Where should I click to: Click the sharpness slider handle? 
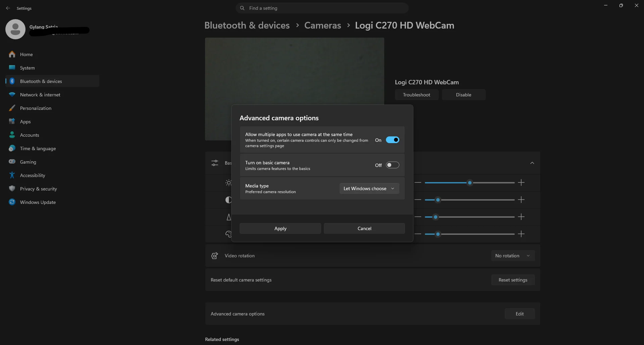point(436,217)
